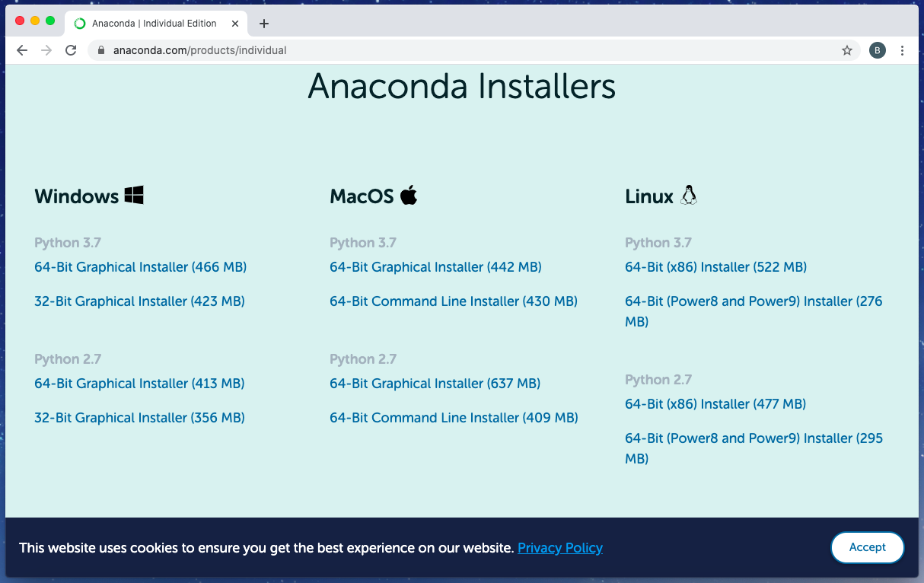This screenshot has width=924, height=583.
Task: Close the Anaconda Individual Edition tab
Action: coord(235,24)
